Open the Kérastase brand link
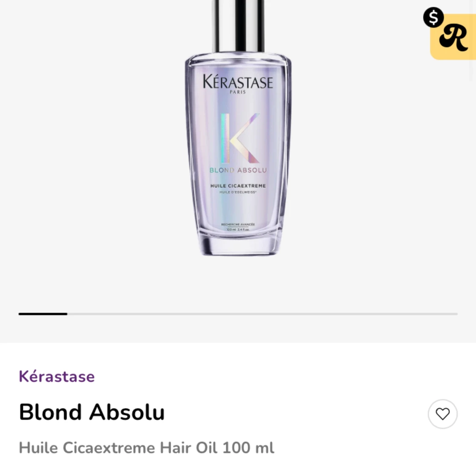The height and width of the screenshot is (476, 476). 57,377
